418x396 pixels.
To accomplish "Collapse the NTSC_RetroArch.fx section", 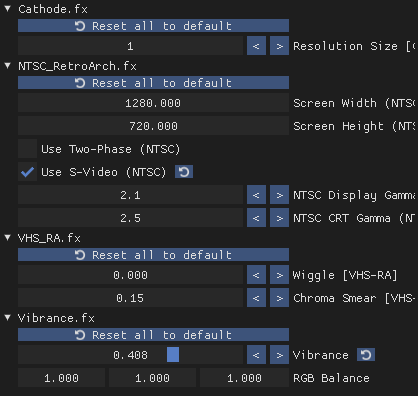I will pos(8,66).
